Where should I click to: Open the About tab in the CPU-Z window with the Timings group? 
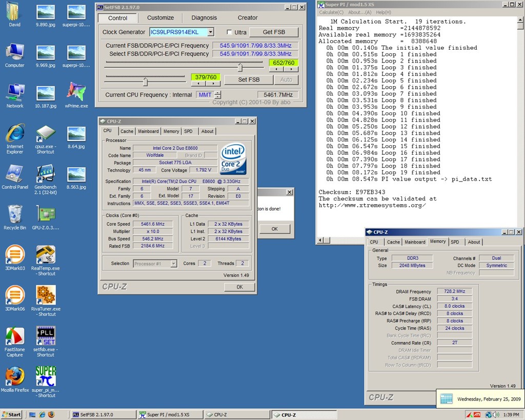474,242
